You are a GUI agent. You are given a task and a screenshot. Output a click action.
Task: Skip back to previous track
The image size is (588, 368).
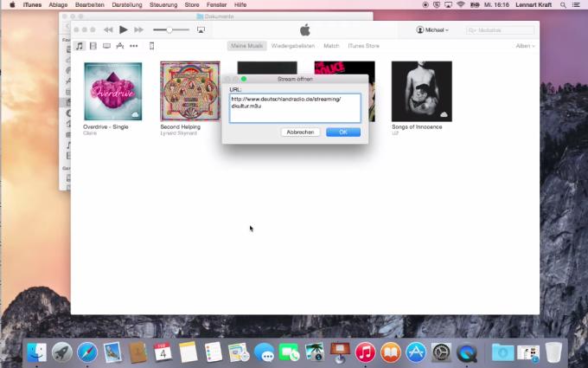108,29
